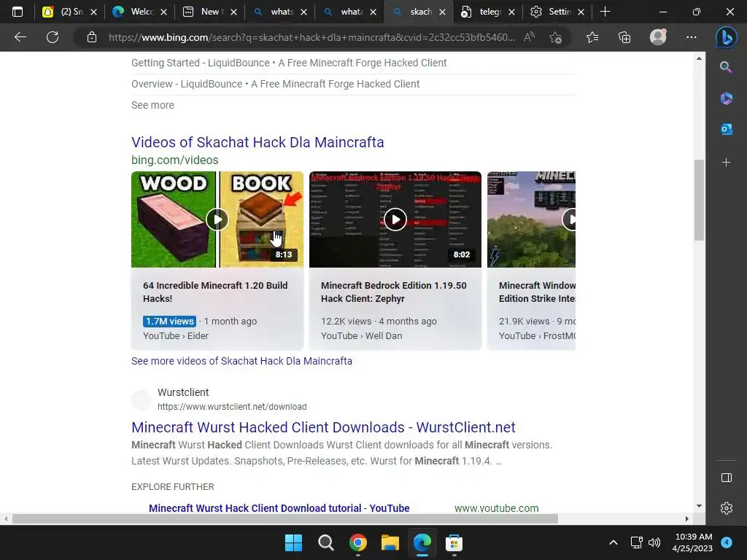The width and height of the screenshot is (747, 560).
Task: Open Microsoft 365 sidebar icon
Action: pyautogui.click(x=726, y=98)
